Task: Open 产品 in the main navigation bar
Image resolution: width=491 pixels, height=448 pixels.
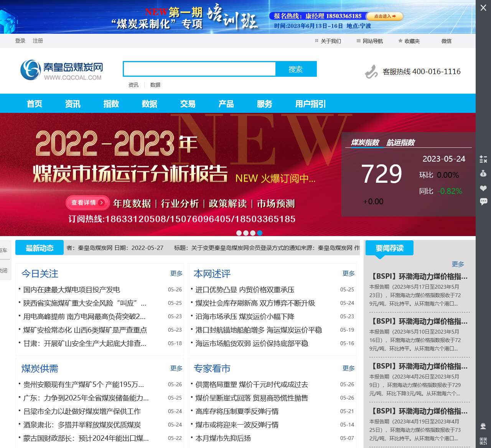Action: coord(226,104)
